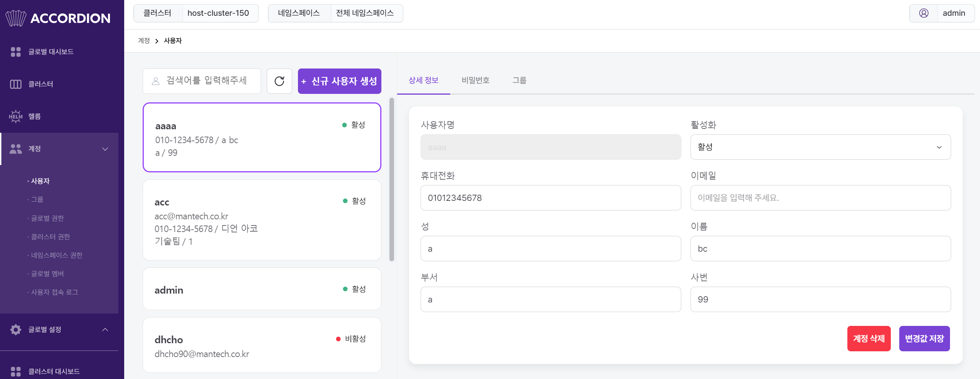Image resolution: width=980 pixels, height=379 pixels.
Task: Select the acc user card
Action: coord(262,220)
